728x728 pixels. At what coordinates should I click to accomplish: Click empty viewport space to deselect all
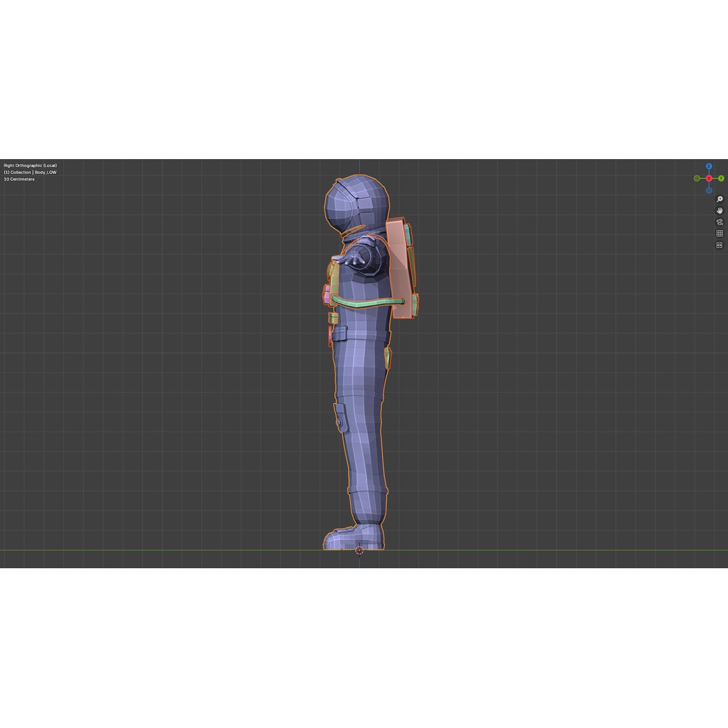169,404
